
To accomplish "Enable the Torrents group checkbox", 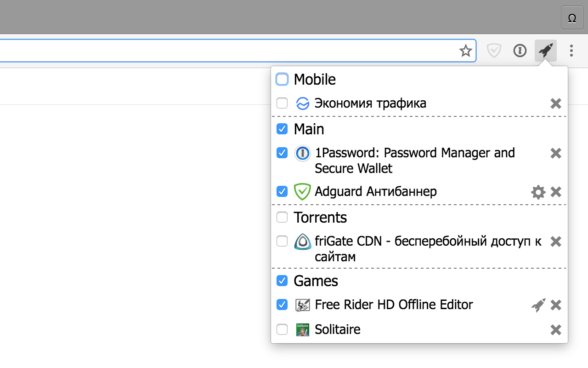I will click(x=282, y=217).
